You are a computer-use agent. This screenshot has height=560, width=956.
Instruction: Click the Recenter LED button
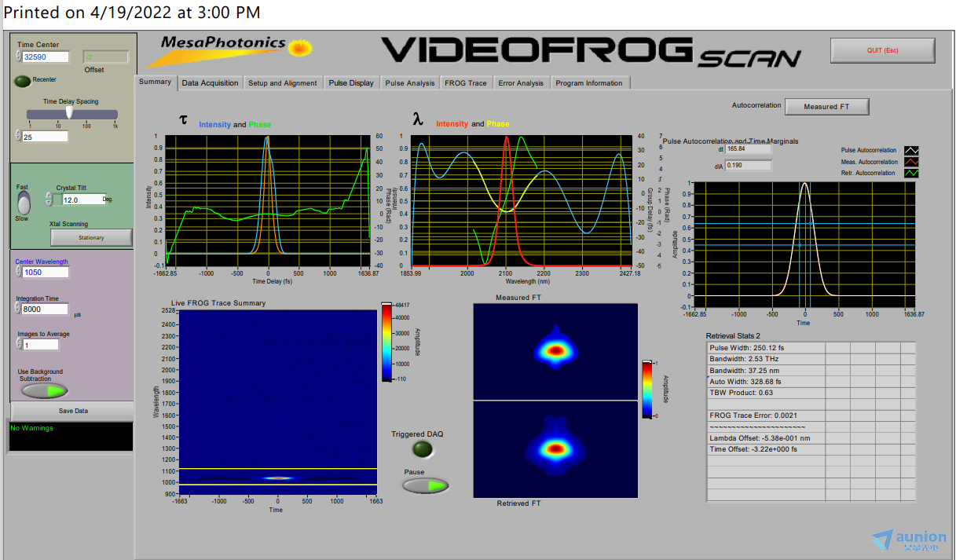pyautogui.click(x=23, y=80)
